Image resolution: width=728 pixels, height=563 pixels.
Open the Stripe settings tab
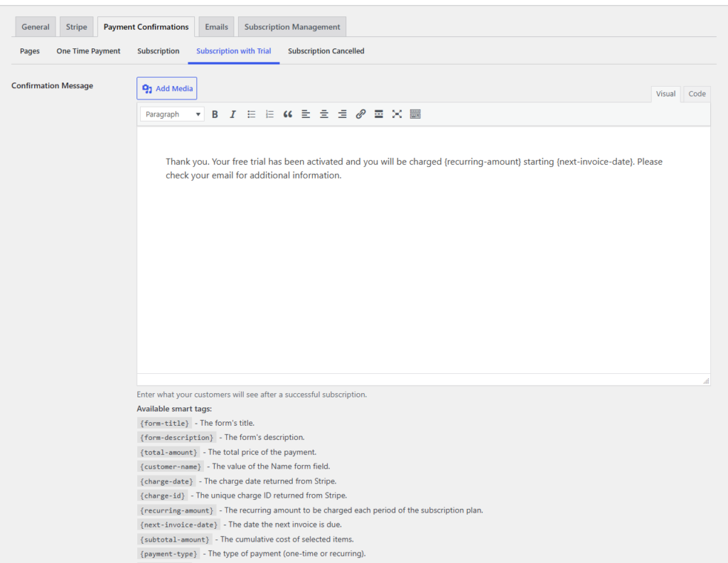pyautogui.click(x=77, y=27)
